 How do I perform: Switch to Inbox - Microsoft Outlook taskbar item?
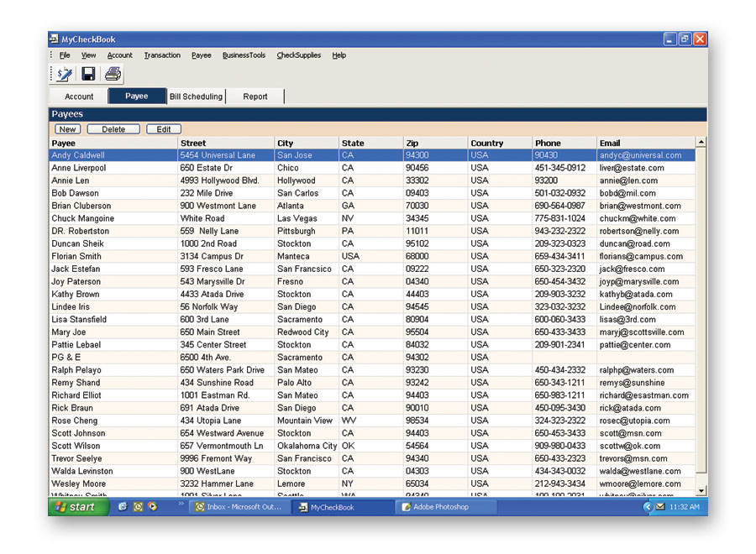tap(239, 507)
